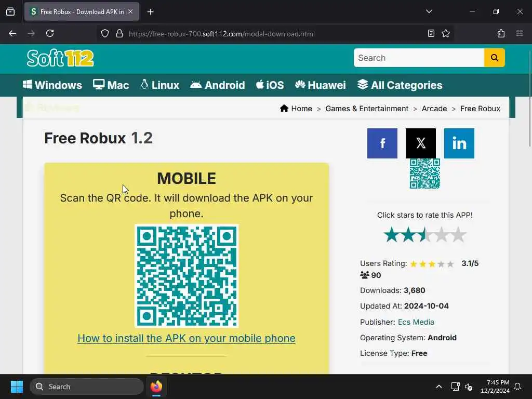Screen dimensions: 532x399
Task: Open network status tray icon
Action: point(455,387)
